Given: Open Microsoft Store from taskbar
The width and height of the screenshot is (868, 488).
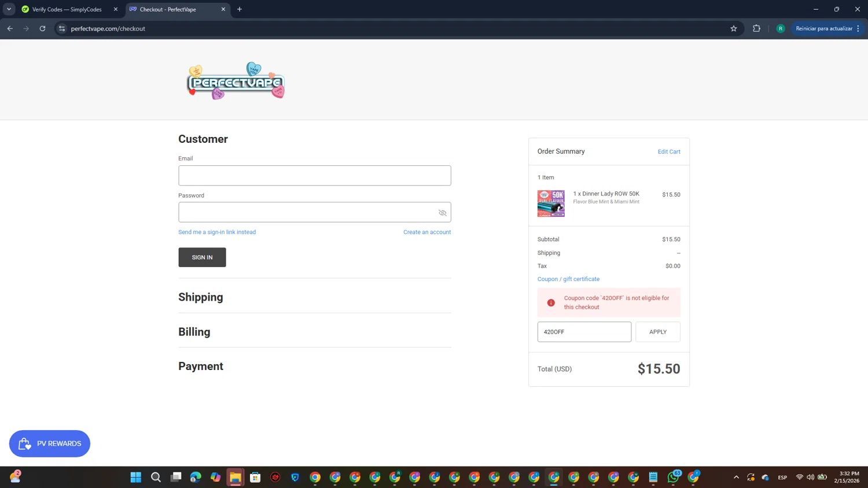Looking at the screenshot, I should pyautogui.click(x=255, y=477).
